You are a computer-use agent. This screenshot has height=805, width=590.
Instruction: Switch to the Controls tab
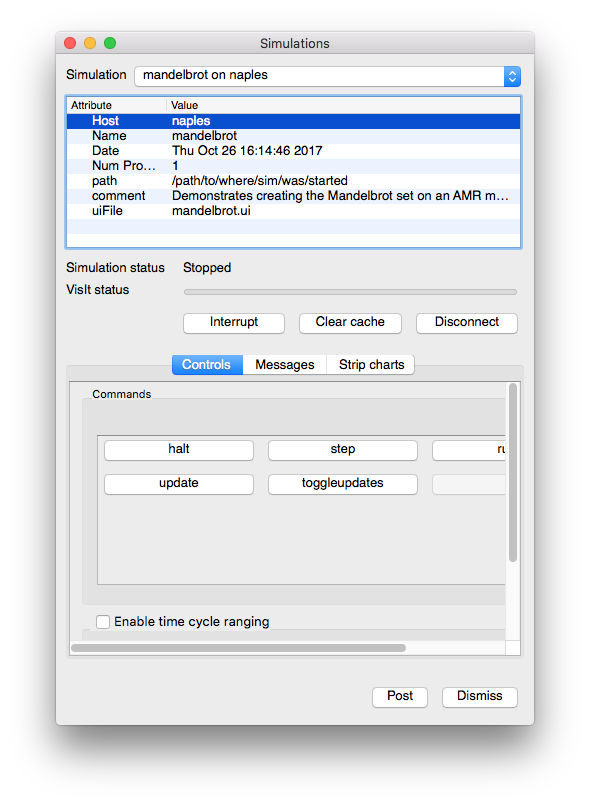[207, 365]
